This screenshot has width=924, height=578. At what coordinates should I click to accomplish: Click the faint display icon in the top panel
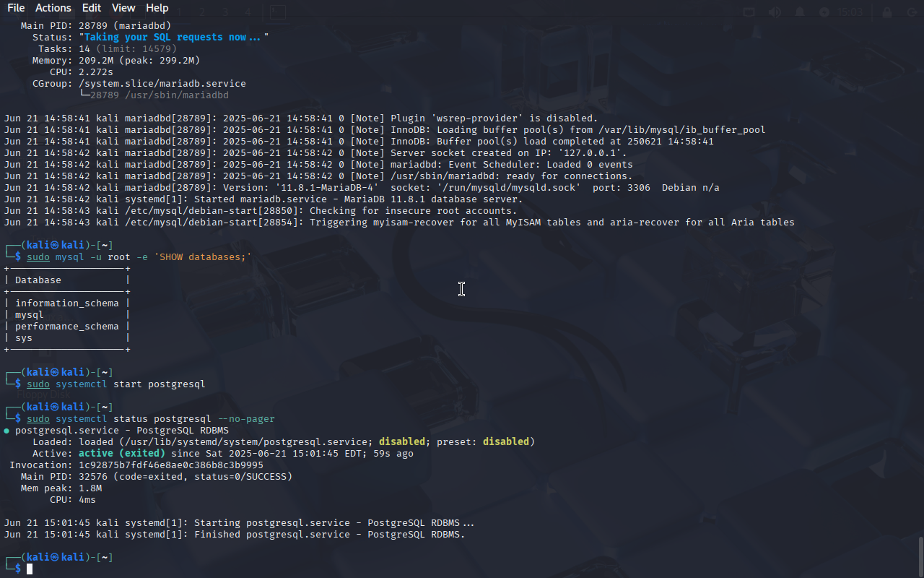point(749,12)
